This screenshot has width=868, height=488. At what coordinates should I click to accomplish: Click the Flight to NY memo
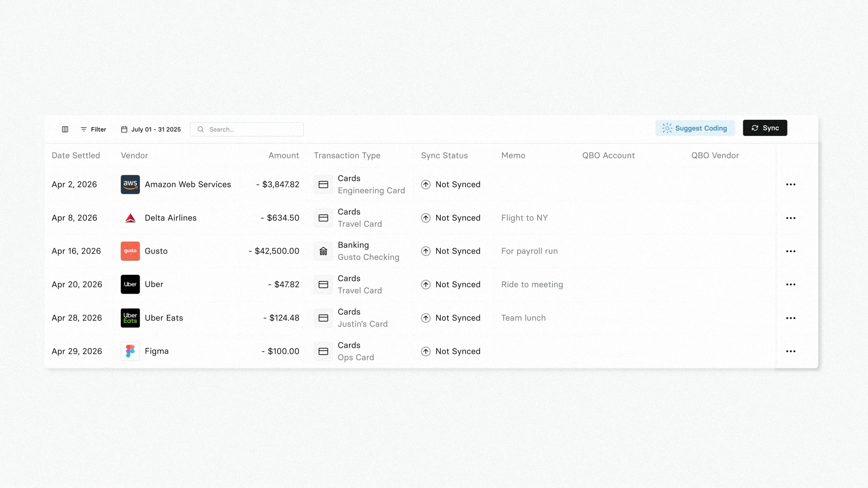pos(524,218)
